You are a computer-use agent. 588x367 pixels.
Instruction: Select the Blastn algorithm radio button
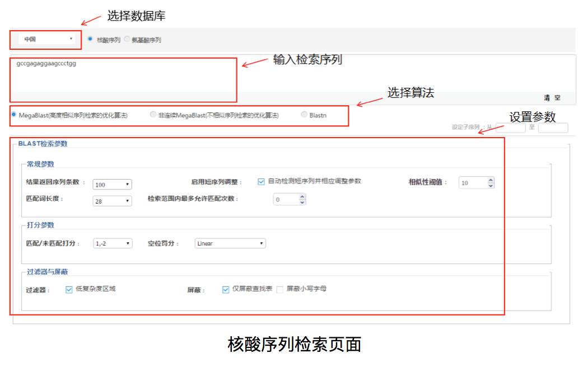(x=304, y=115)
